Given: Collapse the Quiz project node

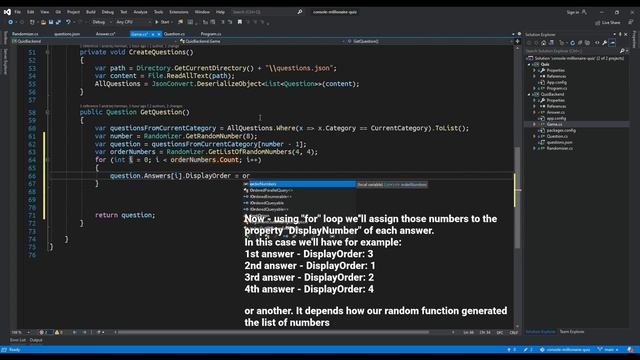Looking at the screenshot, I should tap(529, 64).
